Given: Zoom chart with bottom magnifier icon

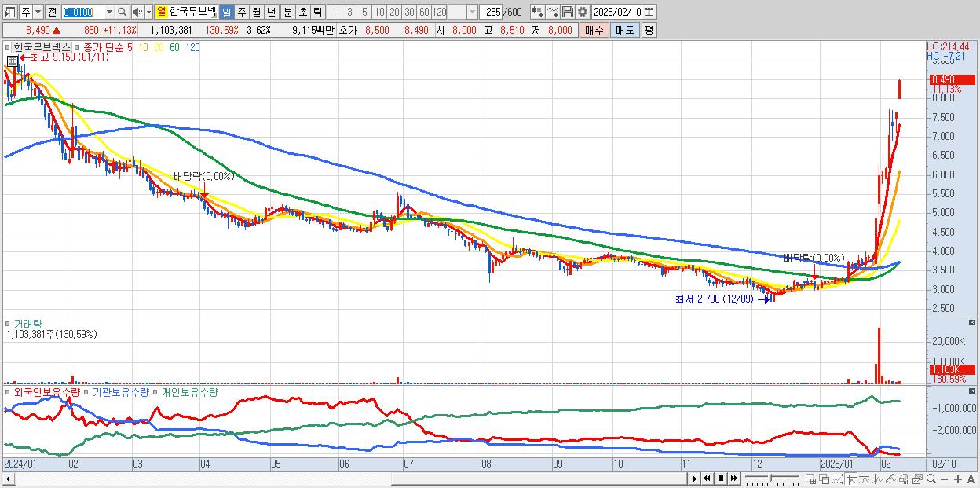Looking at the screenshot, I should (931, 479).
